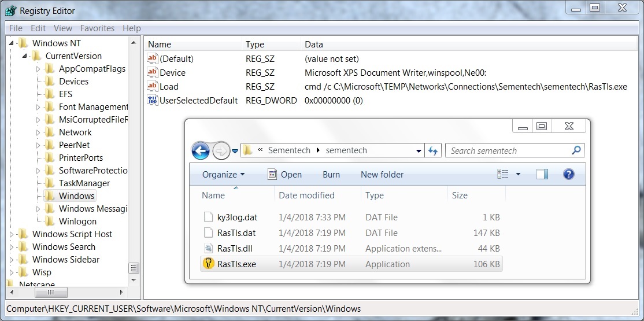Select the (Default) string value icon
Viewport: 644px width, 321px height.
[x=153, y=58]
